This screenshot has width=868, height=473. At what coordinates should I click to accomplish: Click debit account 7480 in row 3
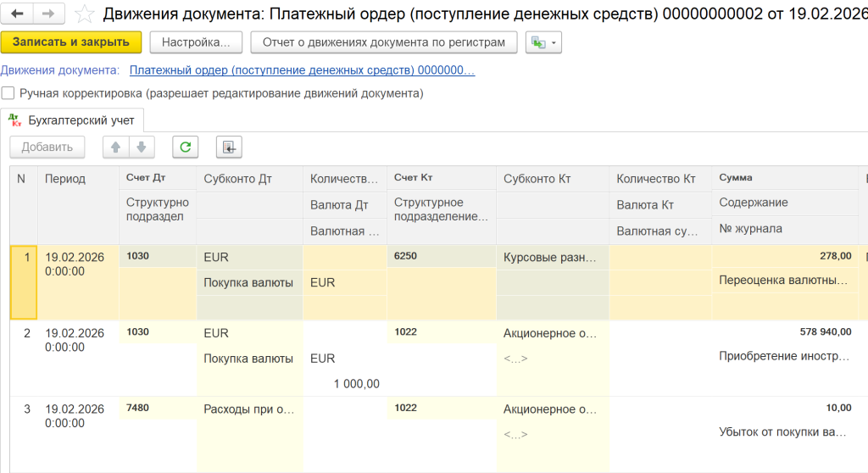coord(157,408)
